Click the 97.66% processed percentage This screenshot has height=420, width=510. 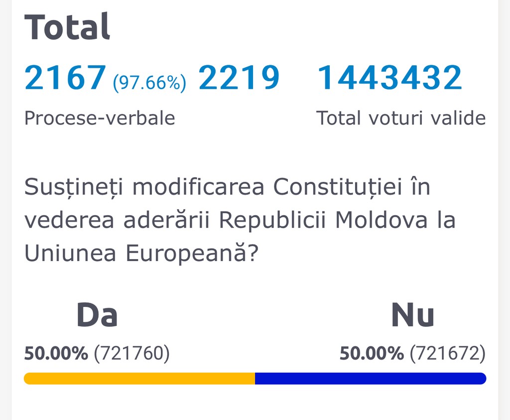[149, 82]
